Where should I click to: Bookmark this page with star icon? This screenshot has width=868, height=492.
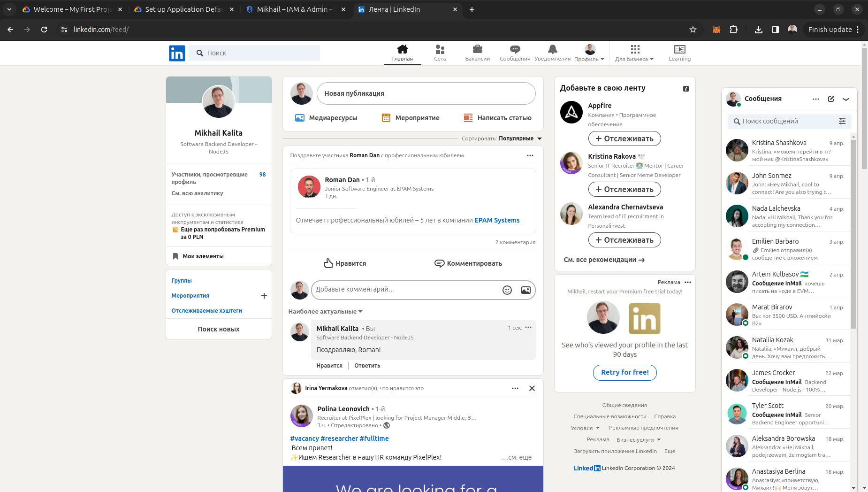(x=693, y=30)
